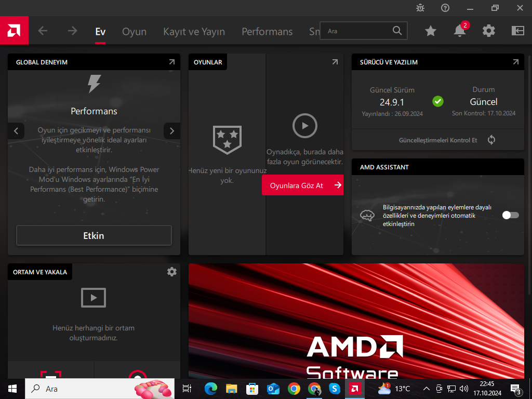Click the Etkin button
Screen dimensions: 532x399
(x=94, y=235)
